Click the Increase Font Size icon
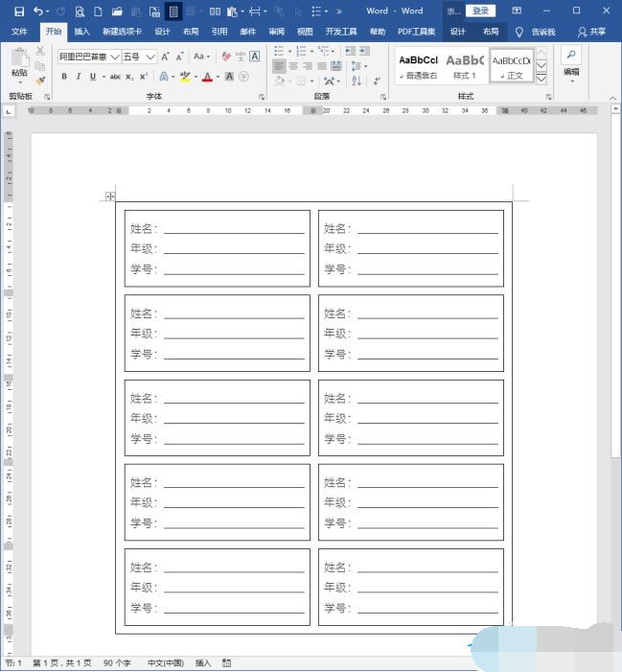Image resolution: width=622 pixels, height=672 pixels. (x=167, y=57)
